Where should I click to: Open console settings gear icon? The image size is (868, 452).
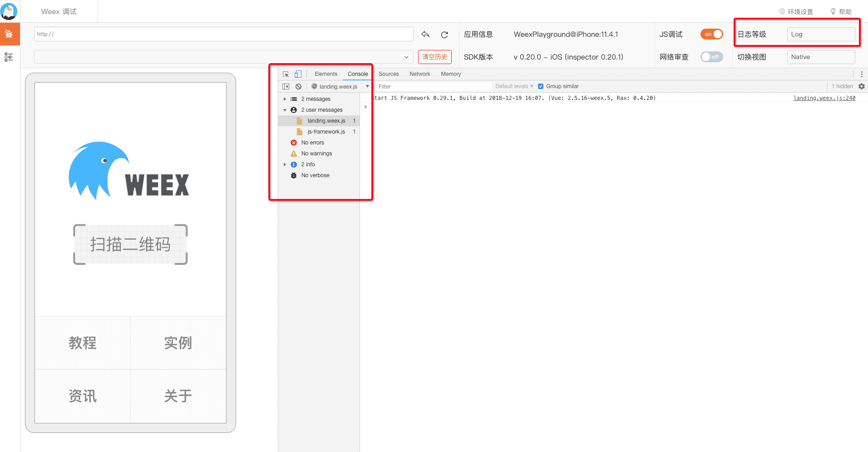tap(862, 86)
